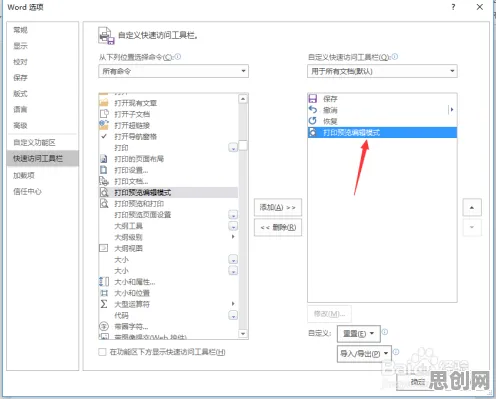This screenshot has width=496, height=399.
Task: Open the 用于所有文档(默认) dropdown
Action: tap(382, 71)
